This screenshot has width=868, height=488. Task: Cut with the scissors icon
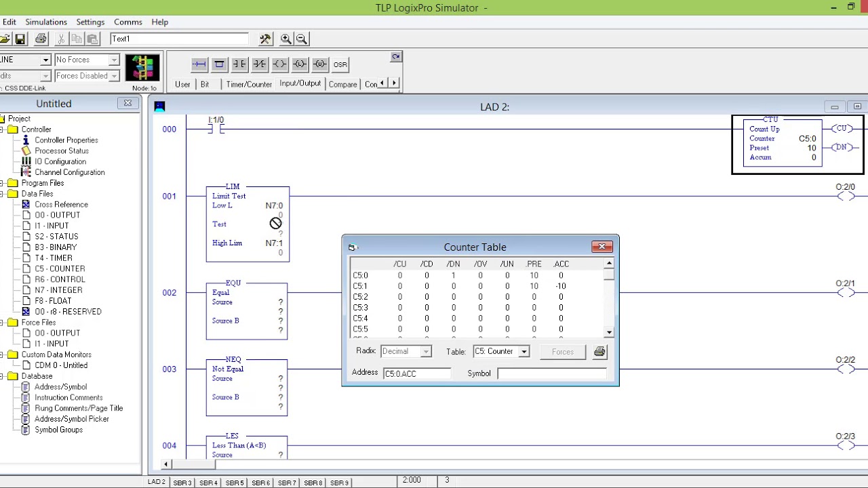point(61,39)
